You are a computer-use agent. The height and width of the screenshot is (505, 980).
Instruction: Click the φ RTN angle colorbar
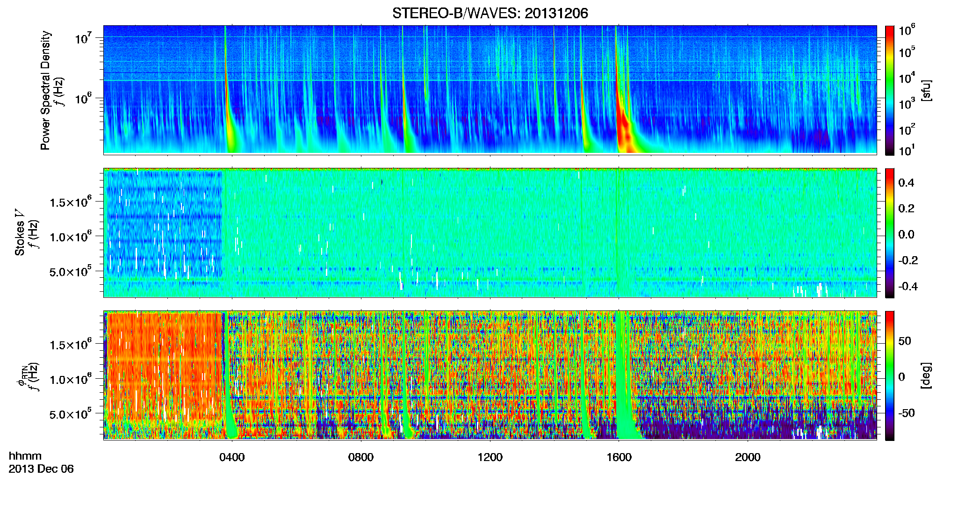point(890,375)
